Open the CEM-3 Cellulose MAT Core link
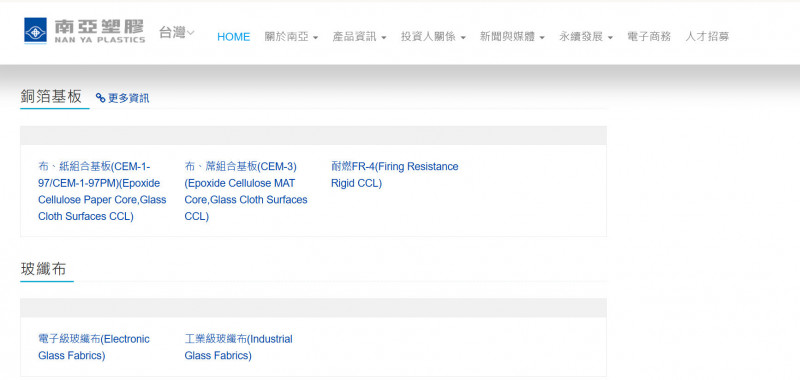The width and height of the screenshot is (800, 380). coord(246,191)
